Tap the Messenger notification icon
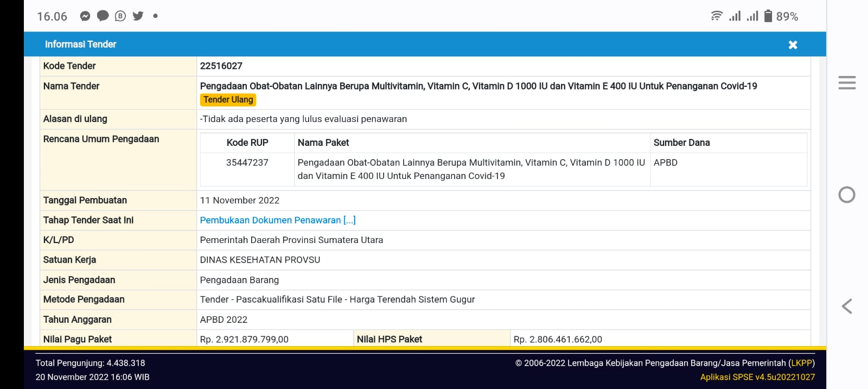Screen dimensions: 868x389 (85, 16)
